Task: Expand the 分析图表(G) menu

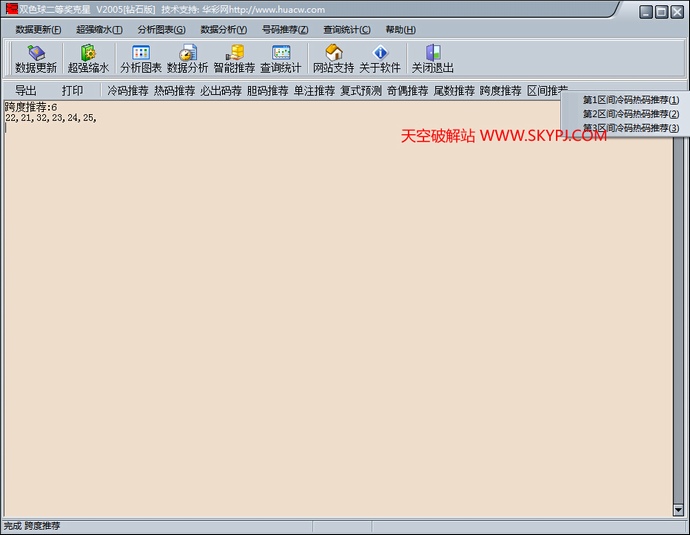Action: pos(161,29)
